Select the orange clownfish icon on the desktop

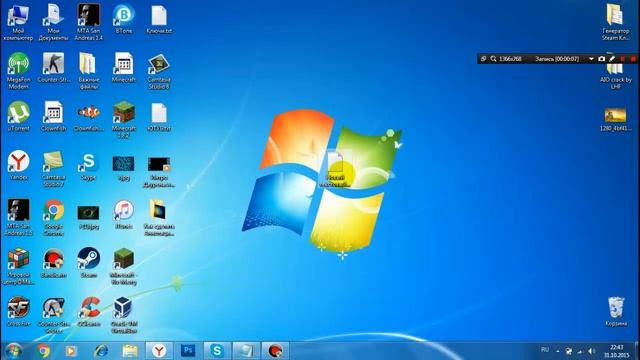89,116
